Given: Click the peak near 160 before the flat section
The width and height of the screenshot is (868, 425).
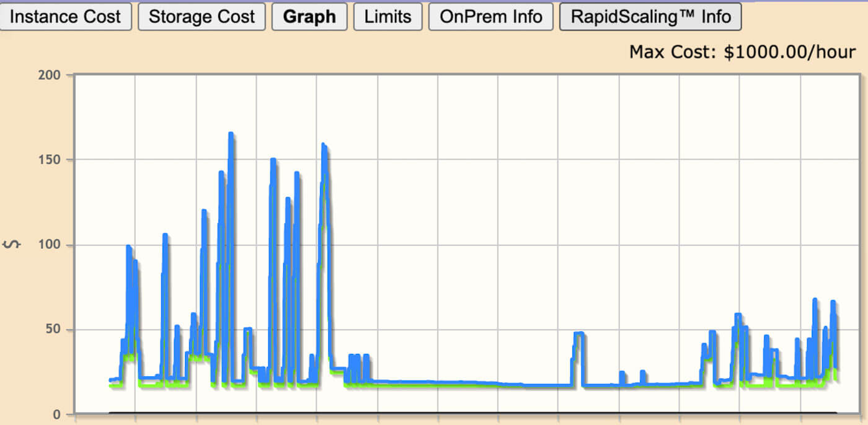Looking at the screenshot, I should point(324,146).
